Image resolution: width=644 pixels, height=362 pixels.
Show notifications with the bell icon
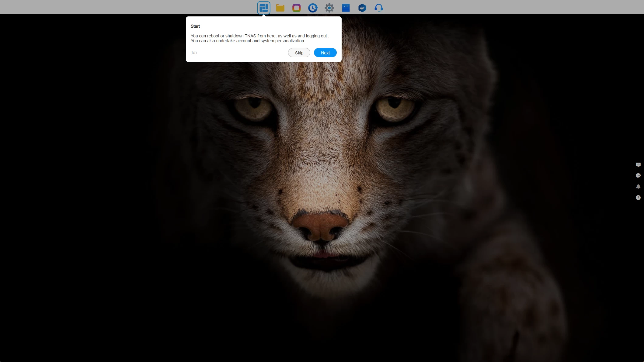[x=638, y=187]
